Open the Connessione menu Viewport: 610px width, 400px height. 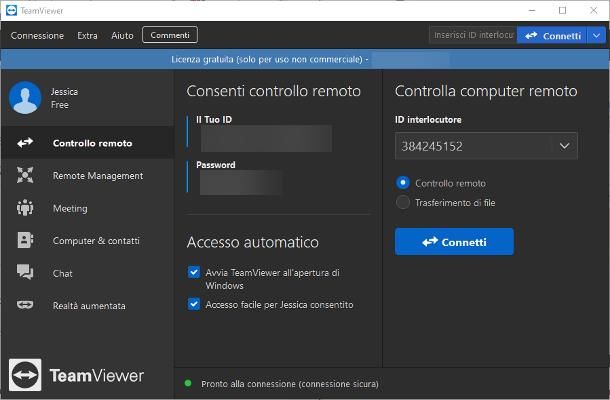[x=37, y=35]
